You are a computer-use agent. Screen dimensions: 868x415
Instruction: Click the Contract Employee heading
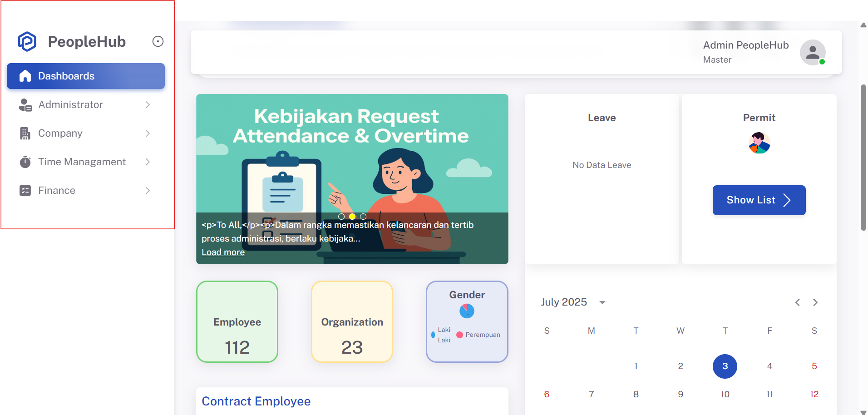point(256,401)
